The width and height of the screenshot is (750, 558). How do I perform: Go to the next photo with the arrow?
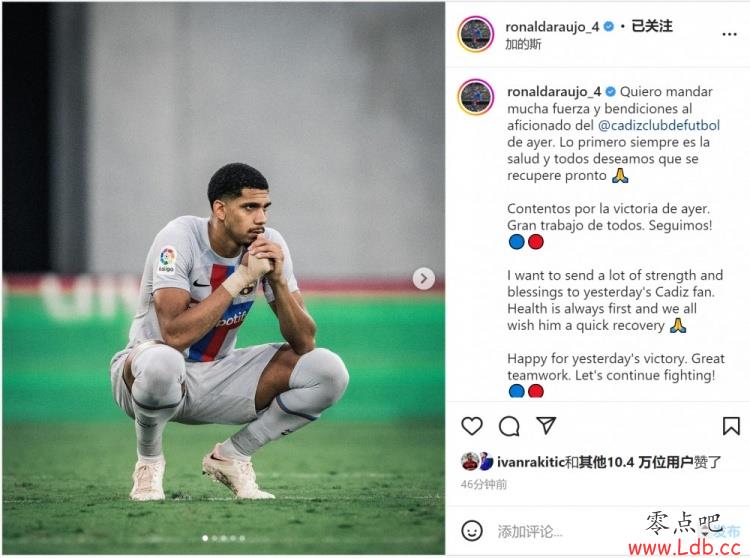tap(423, 278)
